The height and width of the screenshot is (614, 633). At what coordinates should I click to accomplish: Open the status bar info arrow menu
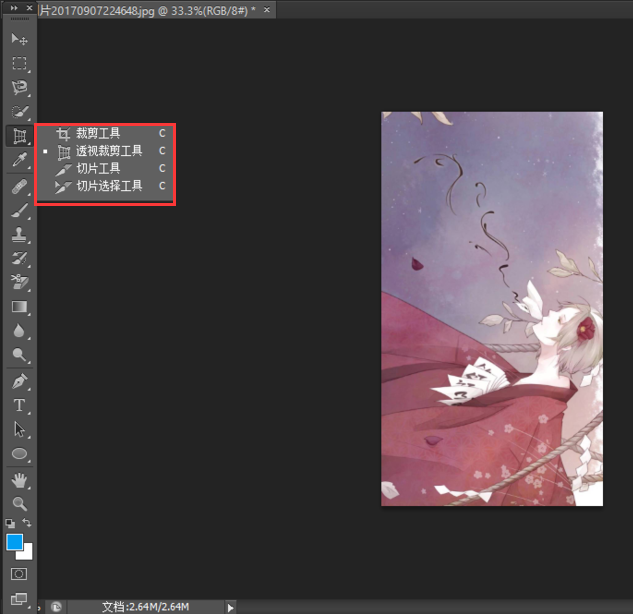tap(231, 607)
